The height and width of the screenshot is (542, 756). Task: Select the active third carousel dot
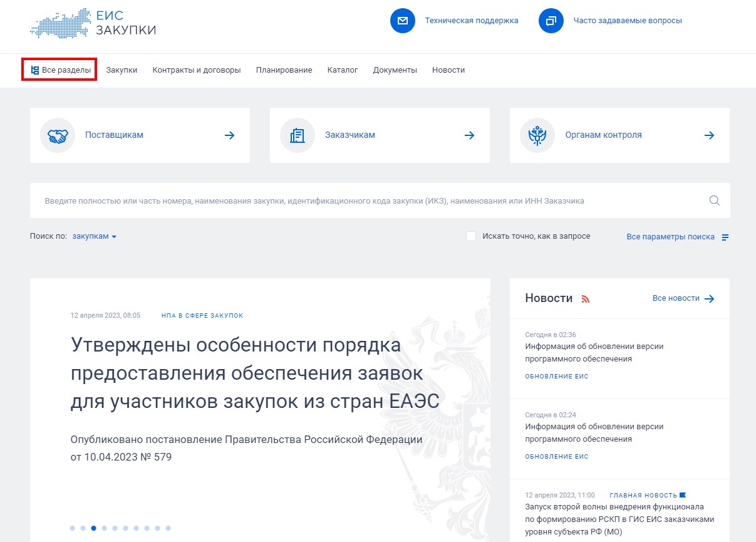coord(94,528)
